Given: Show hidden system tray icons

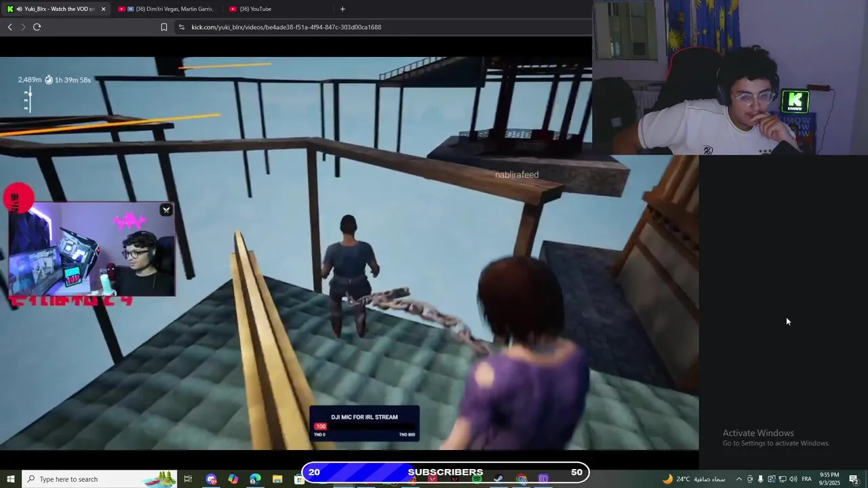Looking at the screenshot, I should click(x=739, y=479).
